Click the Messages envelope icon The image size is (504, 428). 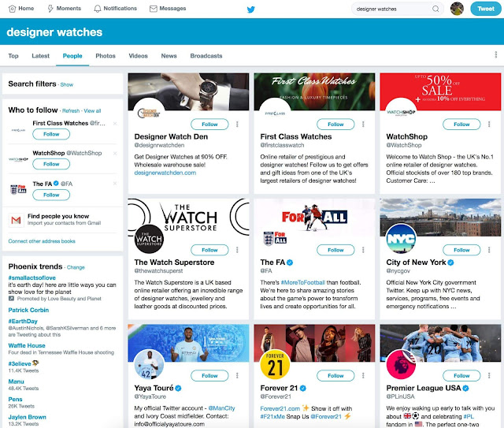(x=154, y=9)
